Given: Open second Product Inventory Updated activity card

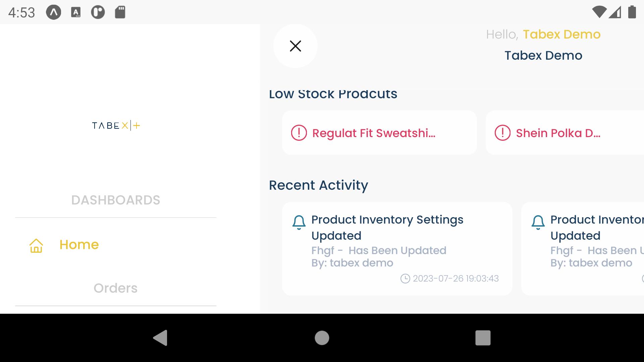Looking at the screenshot, I should point(583,249).
